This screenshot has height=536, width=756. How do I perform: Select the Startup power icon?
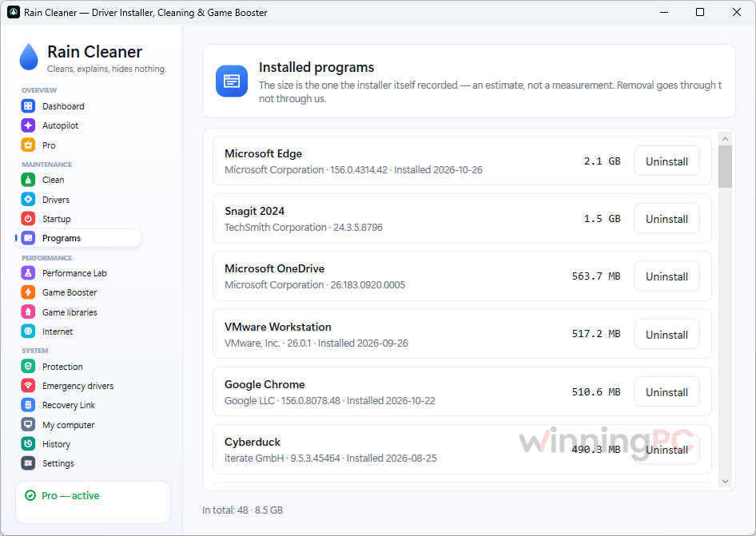(28, 219)
